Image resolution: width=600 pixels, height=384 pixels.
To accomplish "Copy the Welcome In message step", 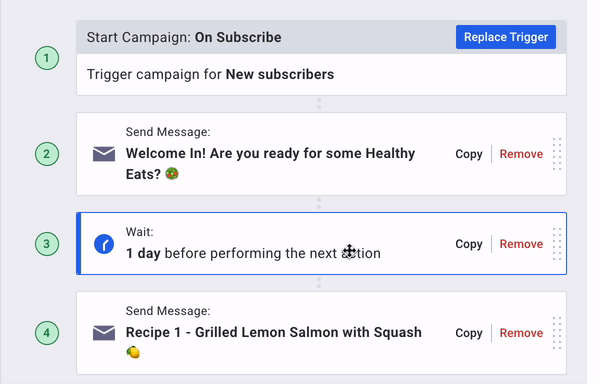I will tap(469, 154).
